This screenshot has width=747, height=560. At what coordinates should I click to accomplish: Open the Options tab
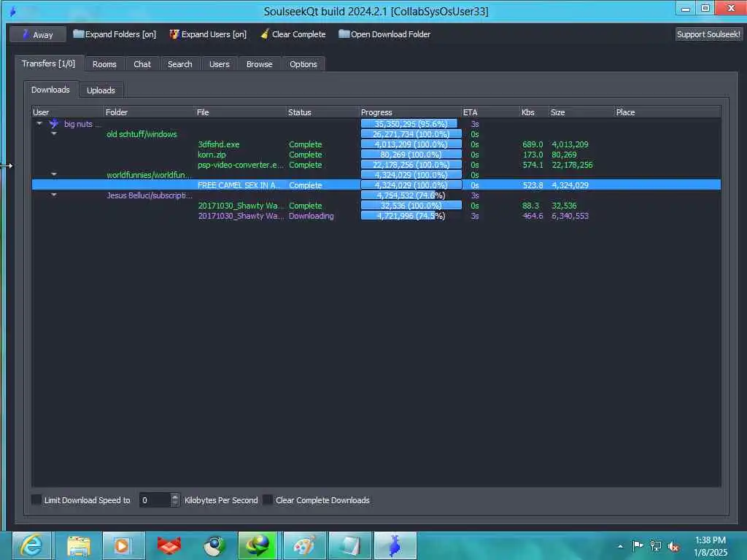pyautogui.click(x=303, y=64)
